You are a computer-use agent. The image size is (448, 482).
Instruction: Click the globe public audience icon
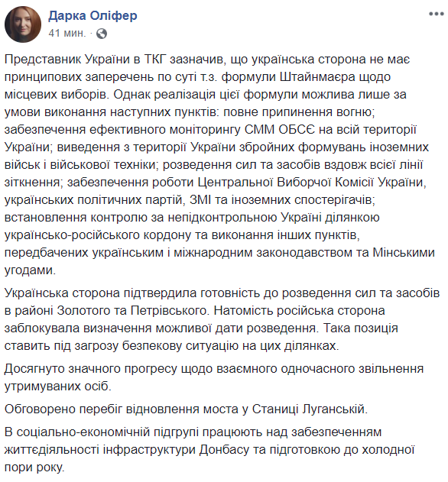coord(102,34)
